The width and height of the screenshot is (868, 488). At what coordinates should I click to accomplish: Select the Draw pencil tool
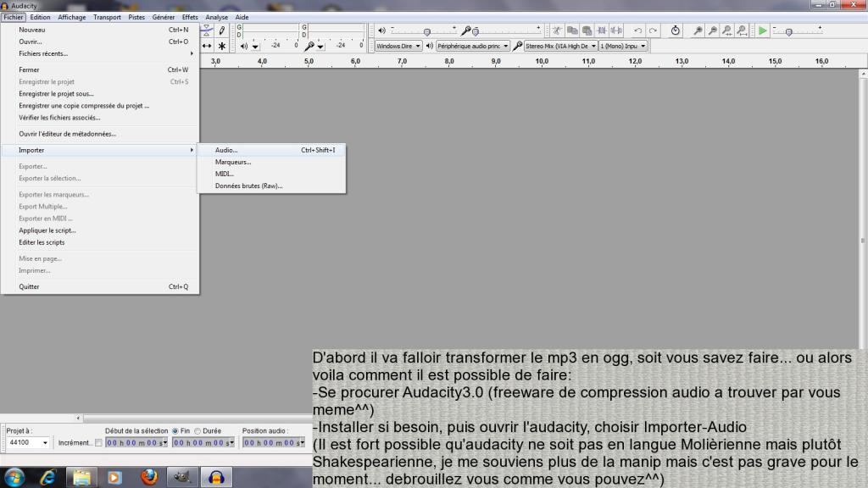pyautogui.click(x=222, y=30)
